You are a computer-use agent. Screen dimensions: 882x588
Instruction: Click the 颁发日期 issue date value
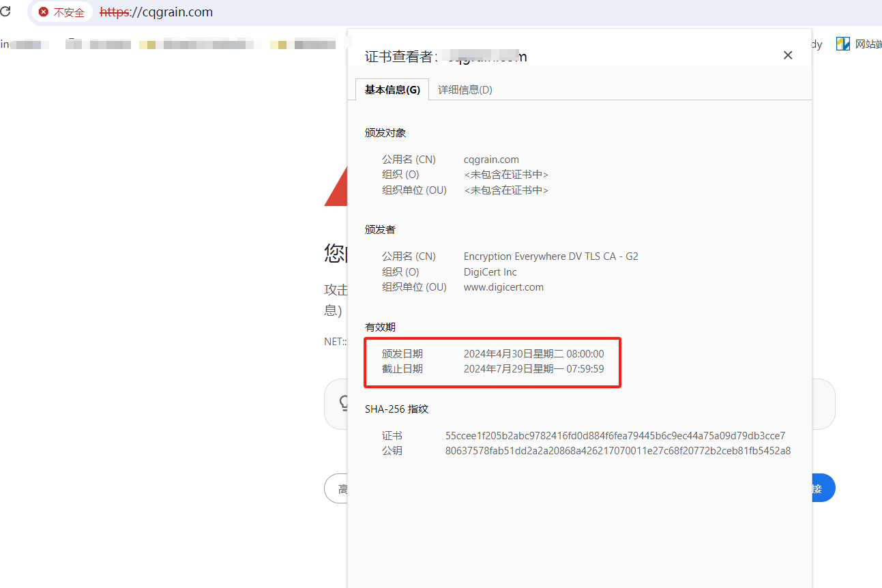[x=533, y=353]
